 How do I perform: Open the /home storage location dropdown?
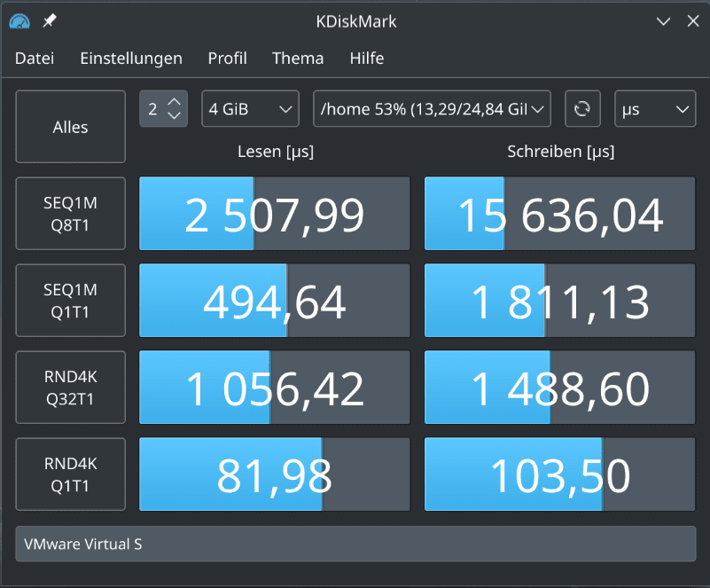coord(432,109)
